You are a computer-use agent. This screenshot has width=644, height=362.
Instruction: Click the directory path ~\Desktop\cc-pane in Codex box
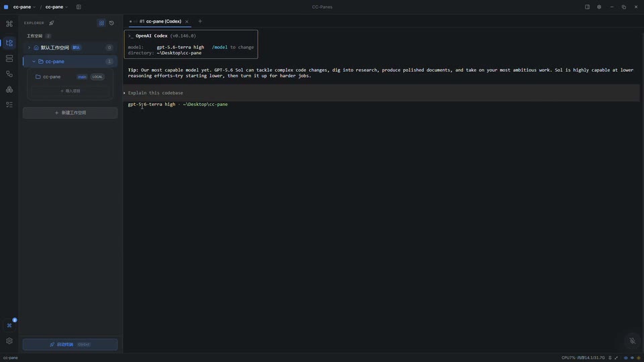click(179, 53)
